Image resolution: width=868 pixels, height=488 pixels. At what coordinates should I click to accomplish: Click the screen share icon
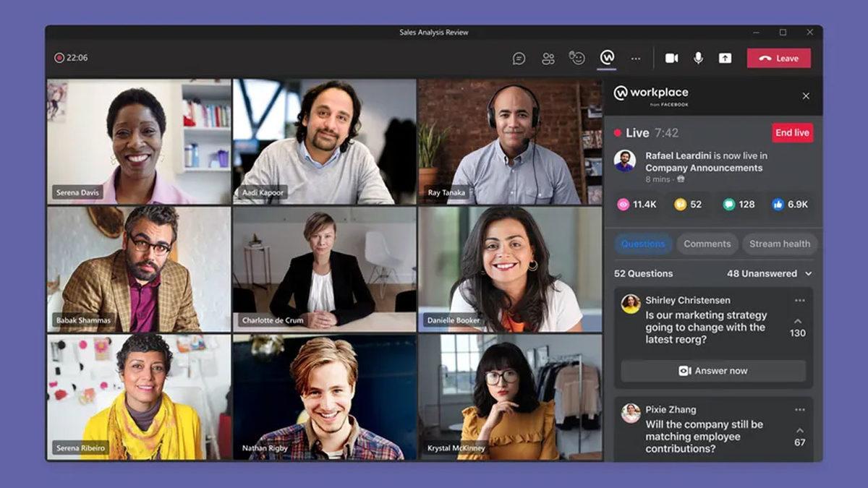(724, 58)
